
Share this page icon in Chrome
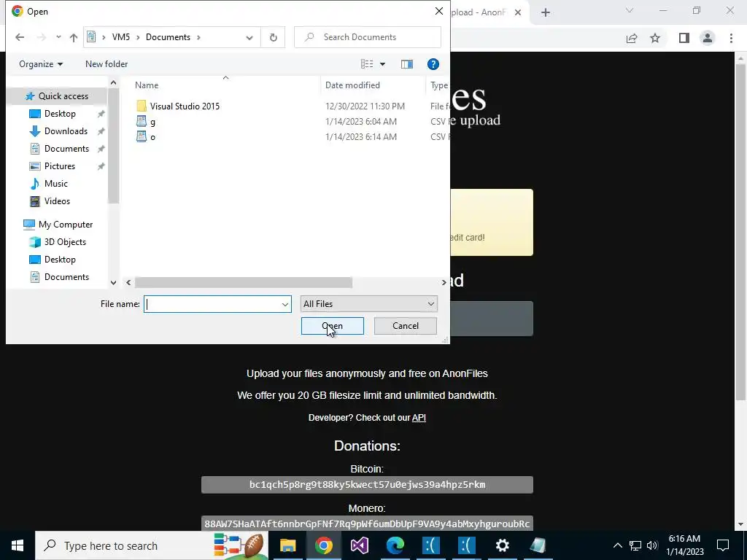click(632, 38)
